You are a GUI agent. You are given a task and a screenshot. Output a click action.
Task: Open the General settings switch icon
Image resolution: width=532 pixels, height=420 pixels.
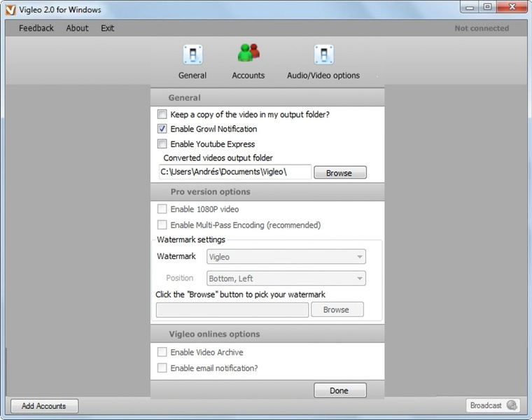pos(192,55)
